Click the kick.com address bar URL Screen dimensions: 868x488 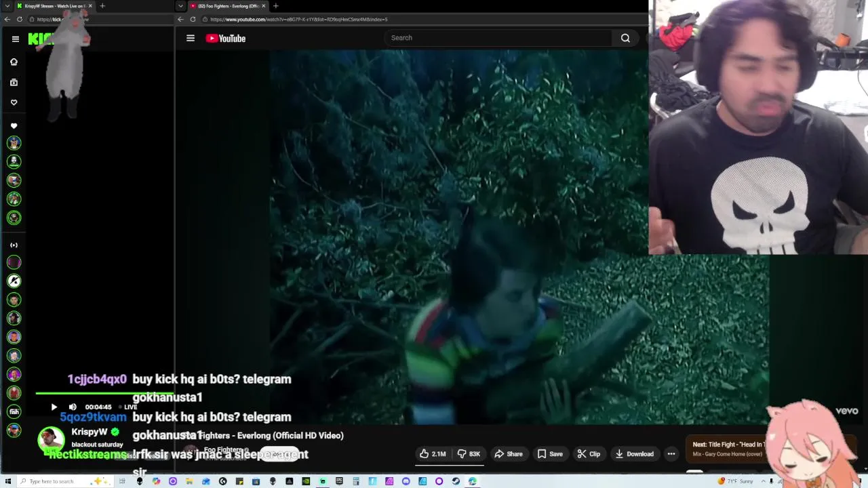tap(62, 20)
